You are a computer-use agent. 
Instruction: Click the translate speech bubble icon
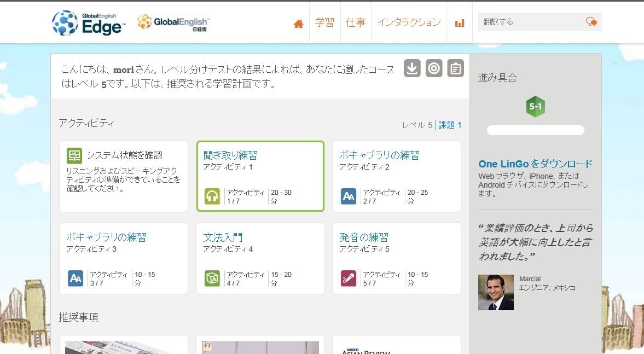click(x=591, y=22)
